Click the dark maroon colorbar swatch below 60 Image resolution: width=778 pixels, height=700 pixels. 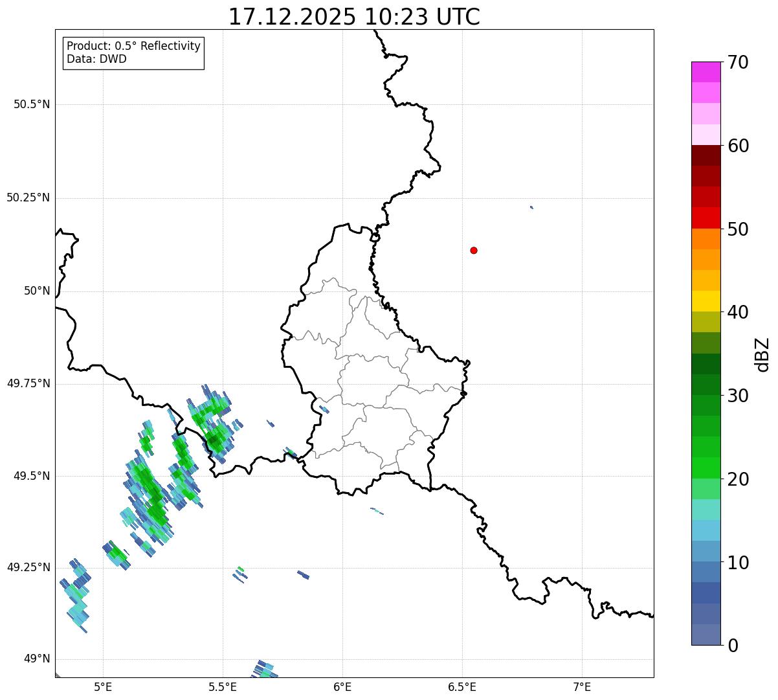coord(706,155)
